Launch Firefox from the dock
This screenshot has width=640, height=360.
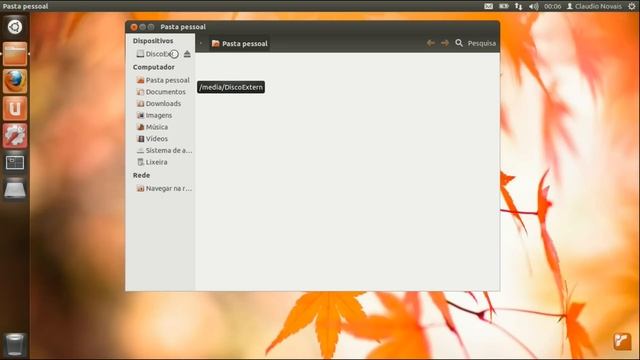(15, 81)
